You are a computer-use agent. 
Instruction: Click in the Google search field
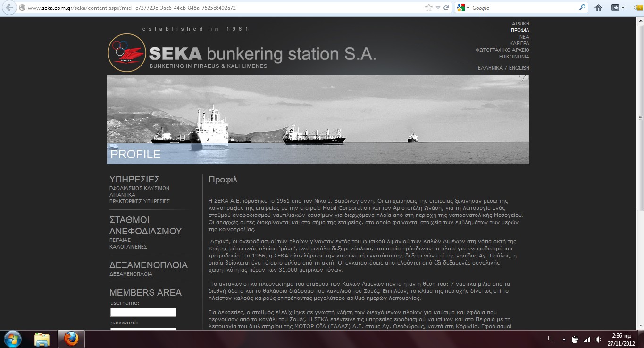click(x=524, y=8)
